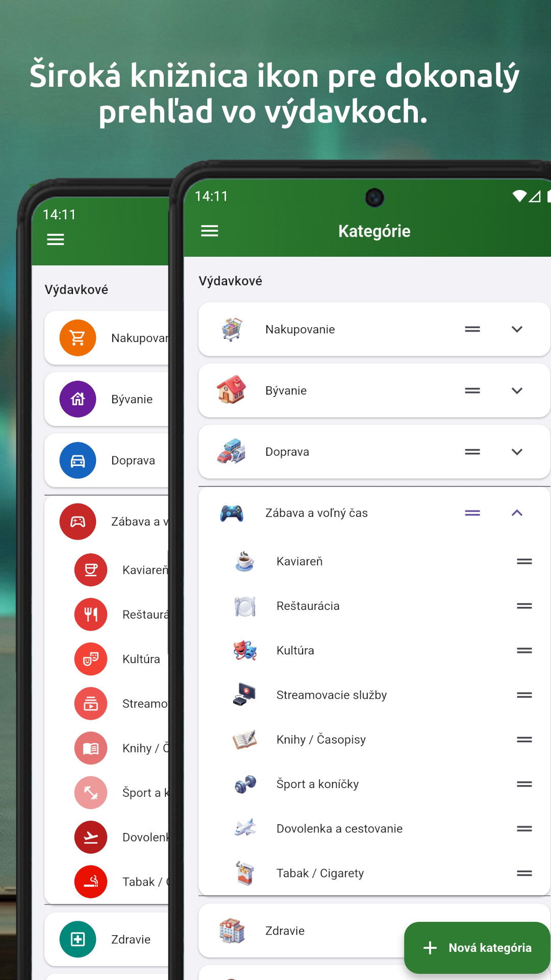This screenshot has width=551, height=980.
Task: Collapse the Zábava a voľný čas category
Action: point(517,513)
